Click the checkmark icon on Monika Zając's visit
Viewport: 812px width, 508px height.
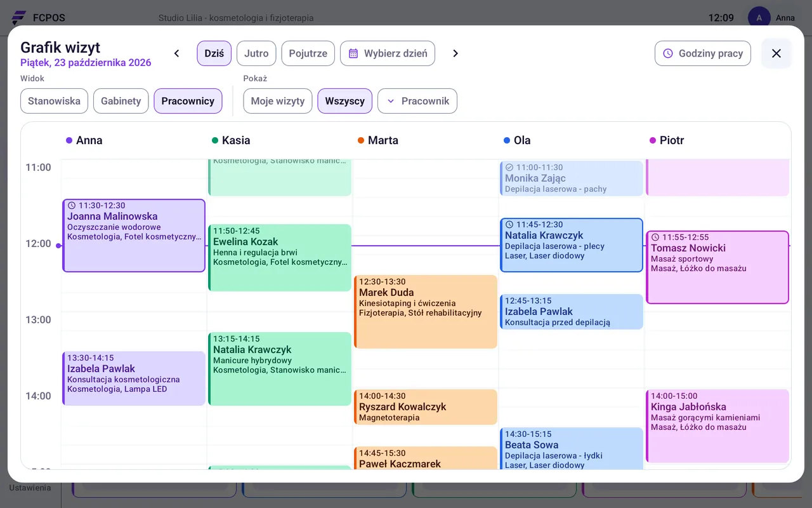click(x=509, y=168)
